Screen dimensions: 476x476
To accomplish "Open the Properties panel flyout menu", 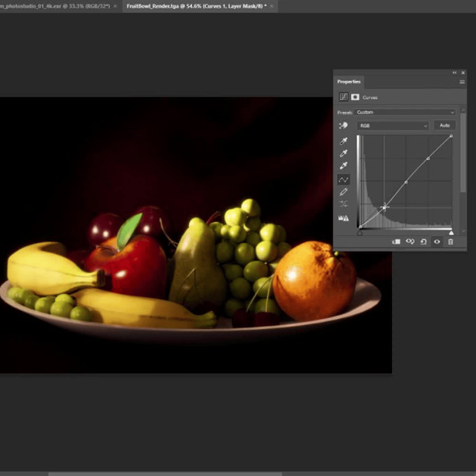I will [462, 82].
